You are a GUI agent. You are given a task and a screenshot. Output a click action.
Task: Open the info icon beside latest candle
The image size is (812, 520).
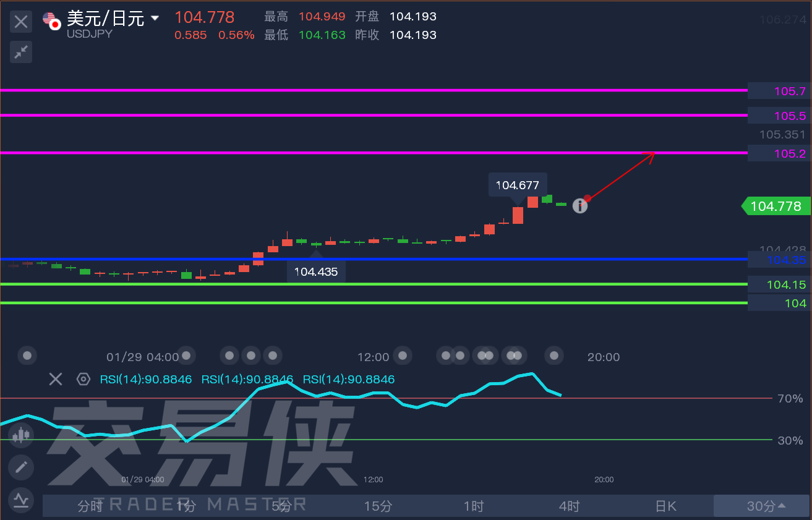pos(579,206)
